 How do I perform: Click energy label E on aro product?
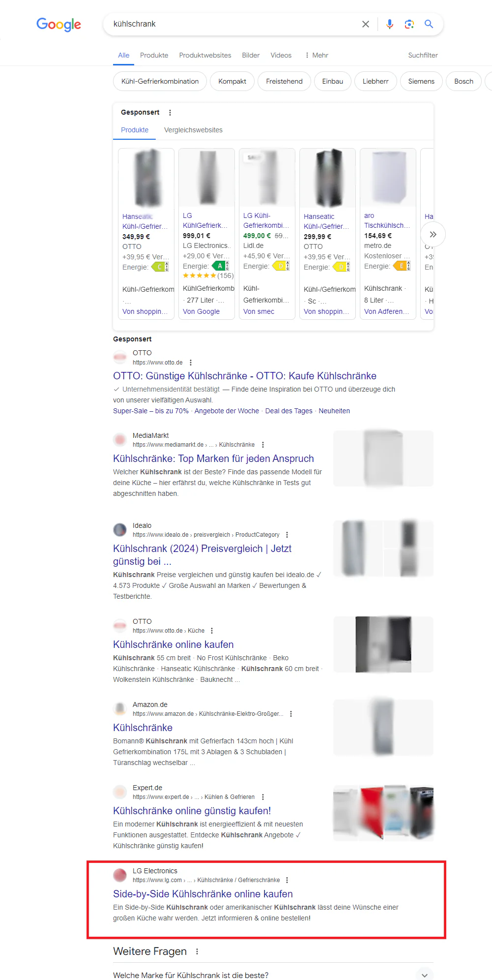[402, 266]
